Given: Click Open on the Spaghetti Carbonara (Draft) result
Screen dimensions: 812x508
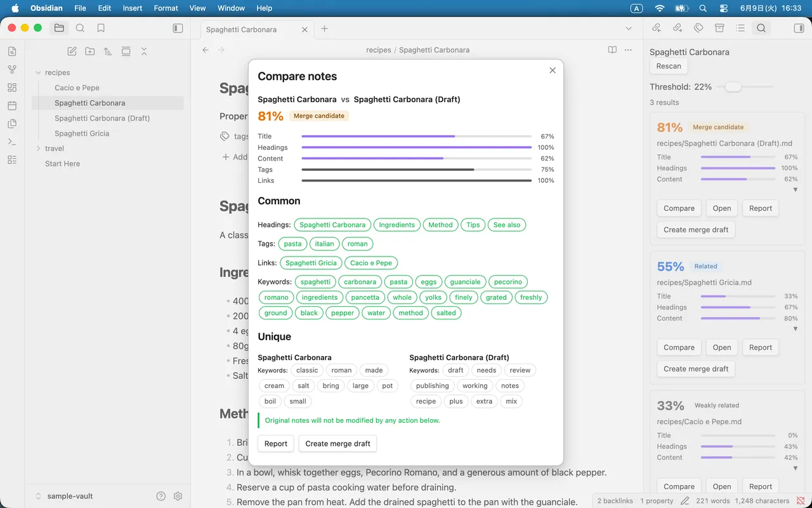Looking at the screenshot, I should 722,208.
